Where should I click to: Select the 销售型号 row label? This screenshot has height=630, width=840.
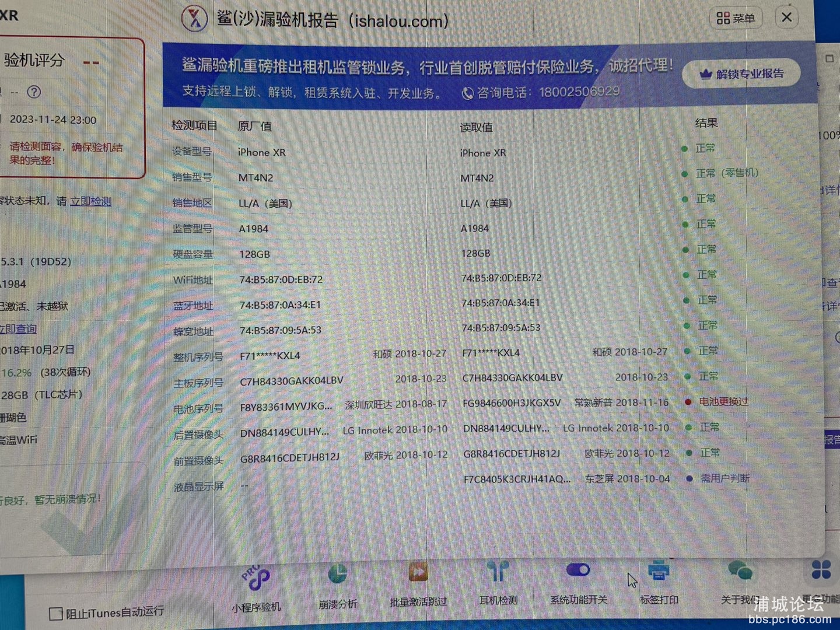click(x=192, y=177)
